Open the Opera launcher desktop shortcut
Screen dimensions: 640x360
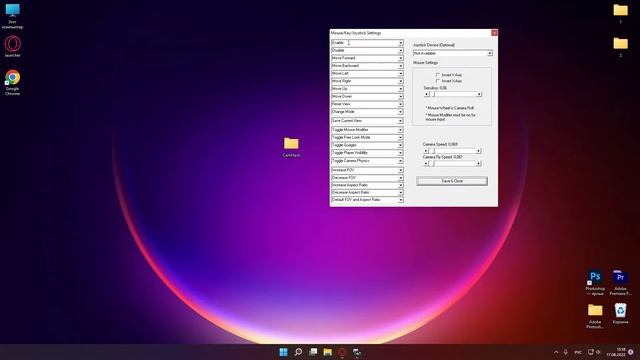click(12, 46)
